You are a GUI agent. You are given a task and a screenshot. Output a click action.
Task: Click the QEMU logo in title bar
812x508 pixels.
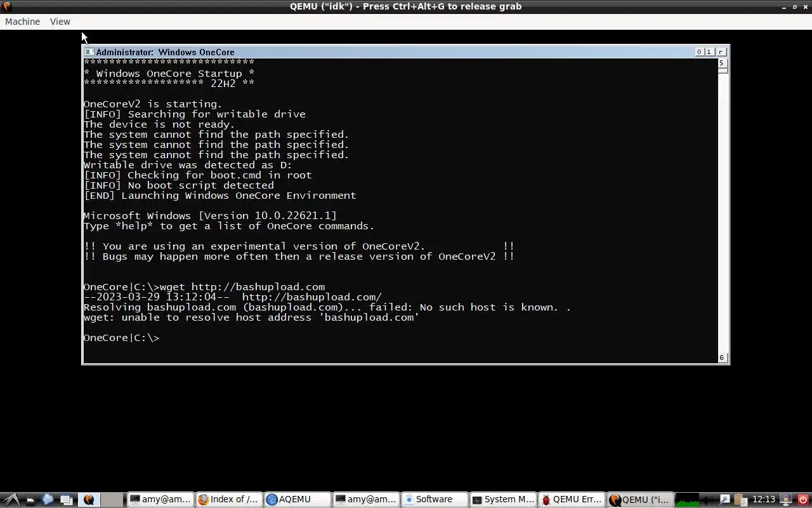pyautogui.click(x=6, y=6)
